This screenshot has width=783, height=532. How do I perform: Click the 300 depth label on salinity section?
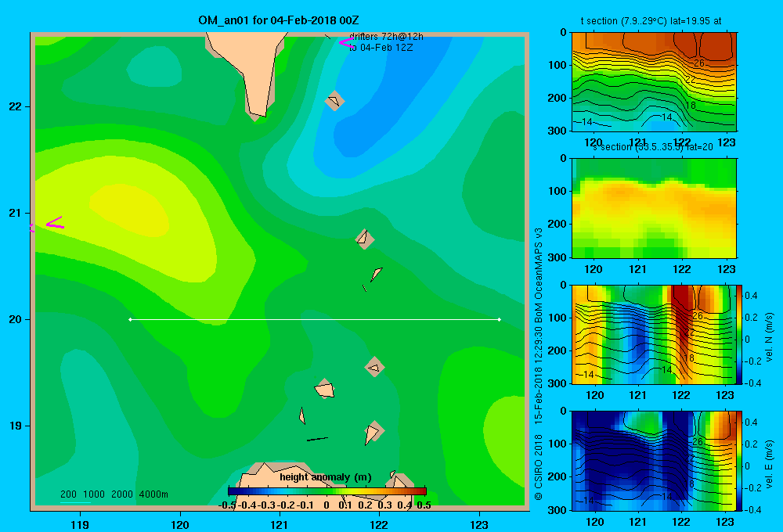[x=557, y=257]
